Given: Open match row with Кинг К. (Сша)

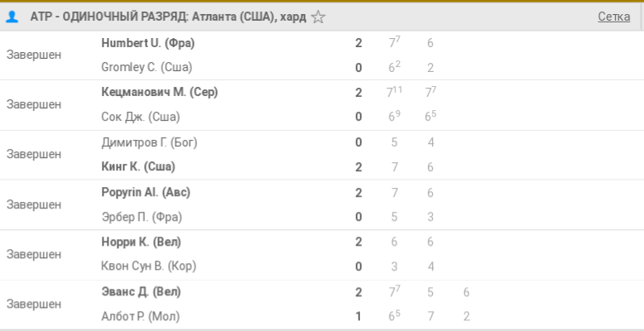Looking at the screenshot, I should point(322,155).
